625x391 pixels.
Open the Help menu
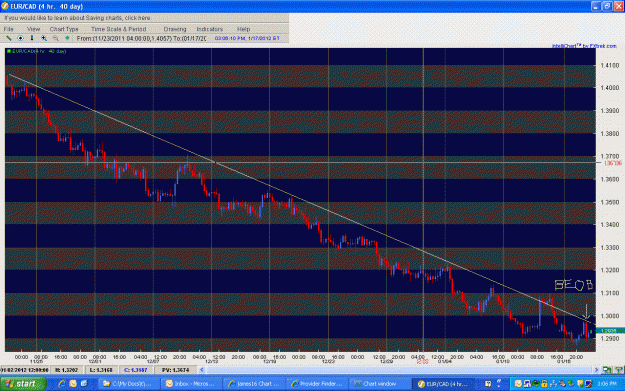click(x=243, y=29)
